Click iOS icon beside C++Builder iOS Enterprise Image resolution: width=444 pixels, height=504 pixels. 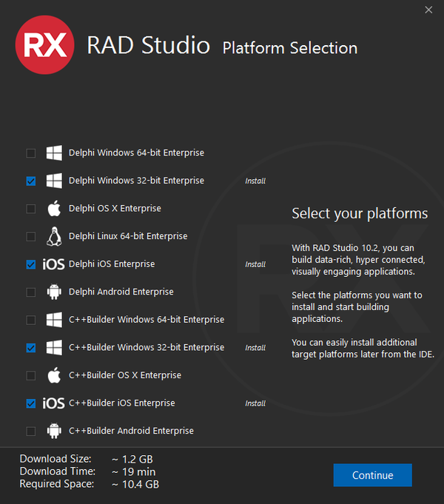pos(53,403)
